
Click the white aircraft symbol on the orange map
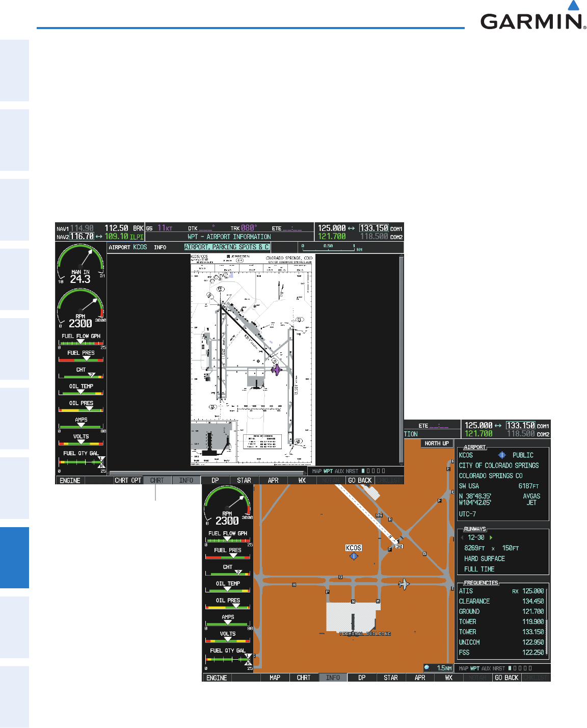(x=404, y=584)
